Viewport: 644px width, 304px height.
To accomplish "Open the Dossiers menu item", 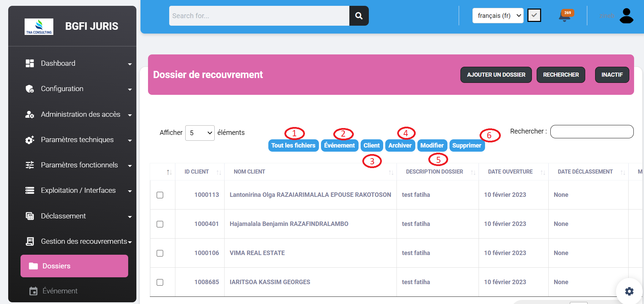I will pos(74,266).
